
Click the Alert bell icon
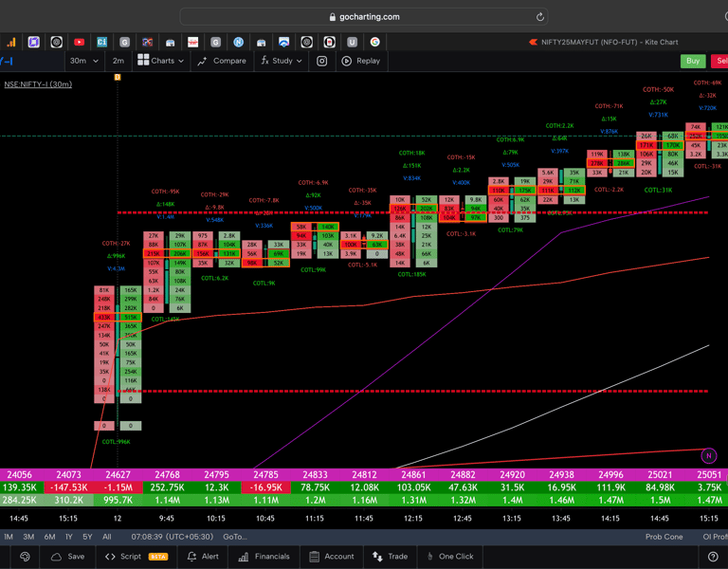191,557
